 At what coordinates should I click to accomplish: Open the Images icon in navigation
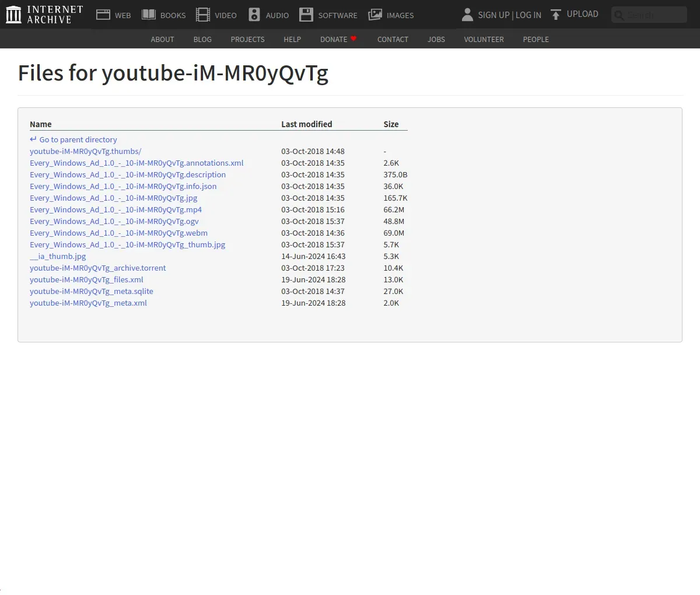tap(375, 15)
